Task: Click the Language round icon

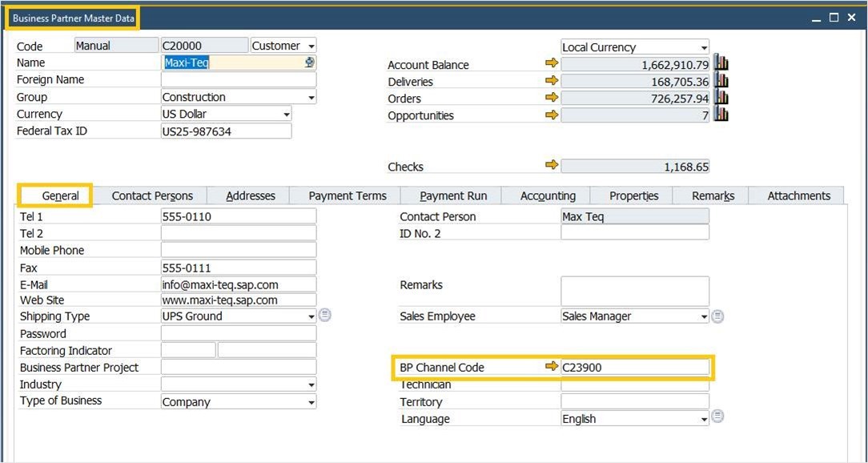Action: [717, 417]
